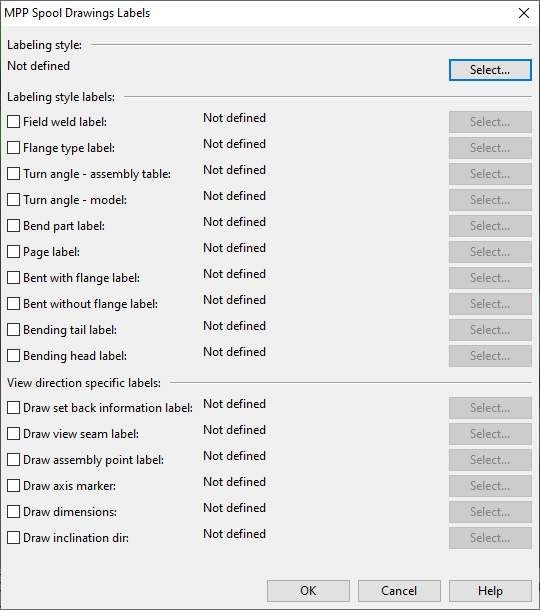Confirm dialog with OK button
Viewport: 540px width, 610px height.
pos(308,591)
